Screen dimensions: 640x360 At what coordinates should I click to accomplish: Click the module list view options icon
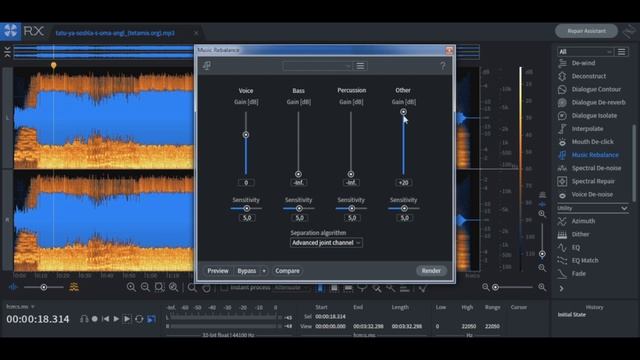coord(621,51)
